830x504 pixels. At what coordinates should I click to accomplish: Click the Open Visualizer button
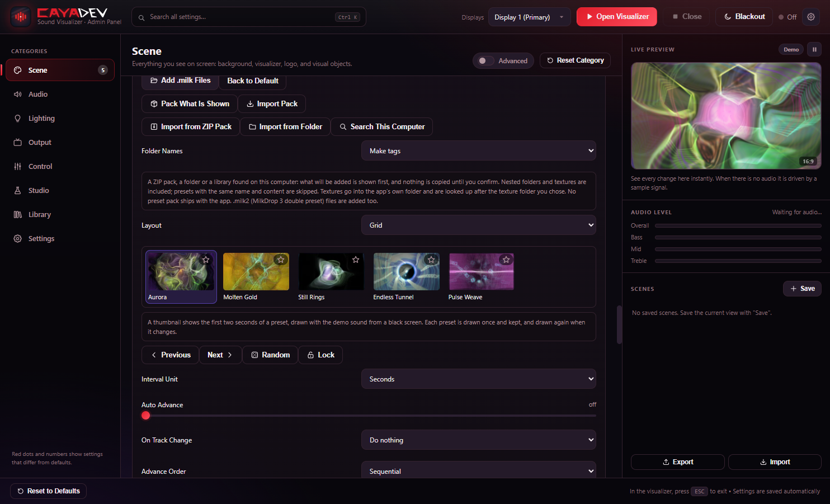point(617,17)
